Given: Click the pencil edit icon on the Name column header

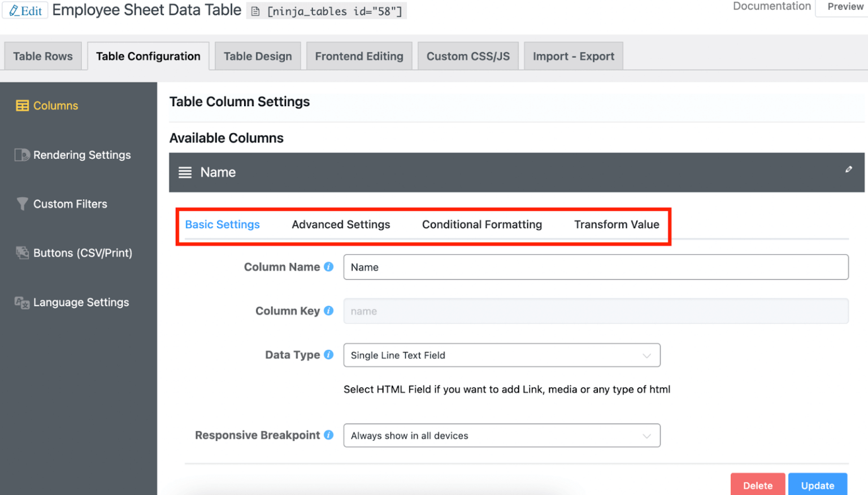Looking at the screenshot, I should [x=848, y=169].
